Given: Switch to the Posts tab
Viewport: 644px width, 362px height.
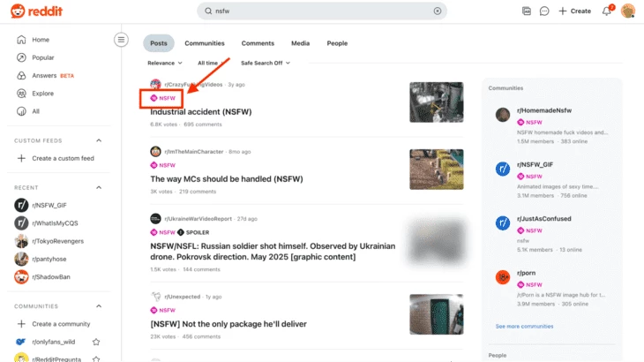Looking at the screenshot, I should [x=159, y=43].
